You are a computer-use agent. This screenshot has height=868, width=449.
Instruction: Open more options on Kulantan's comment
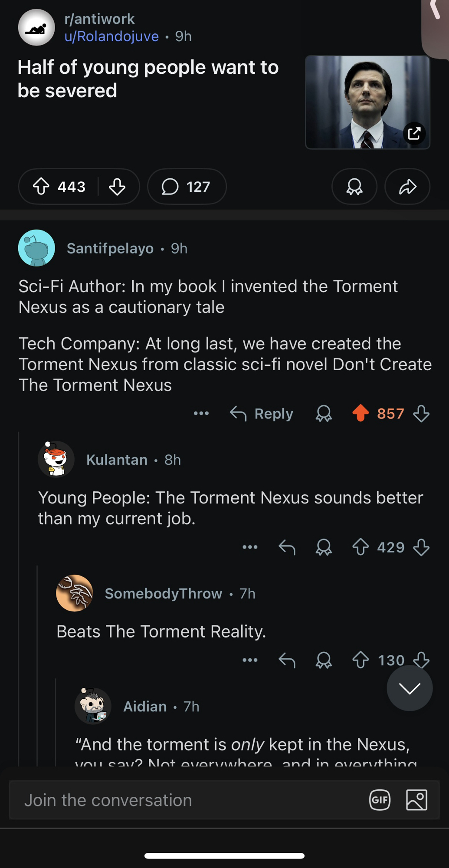[x=250, y=547]
